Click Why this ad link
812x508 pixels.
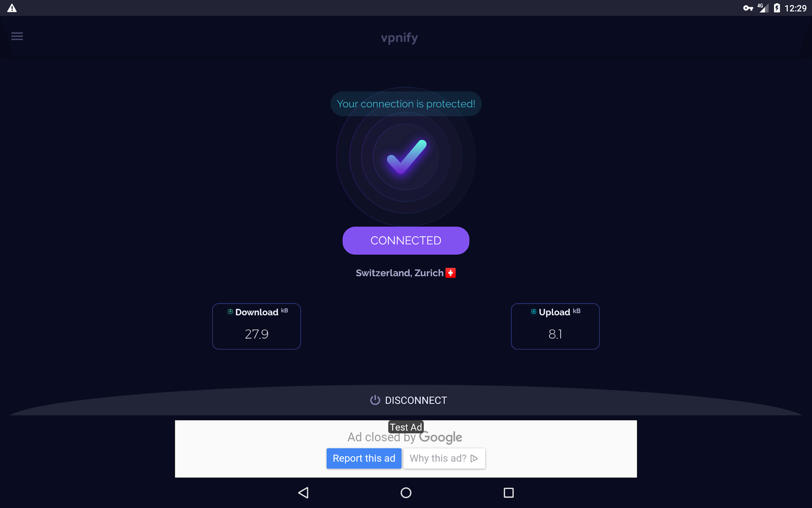tap(443, 458)
